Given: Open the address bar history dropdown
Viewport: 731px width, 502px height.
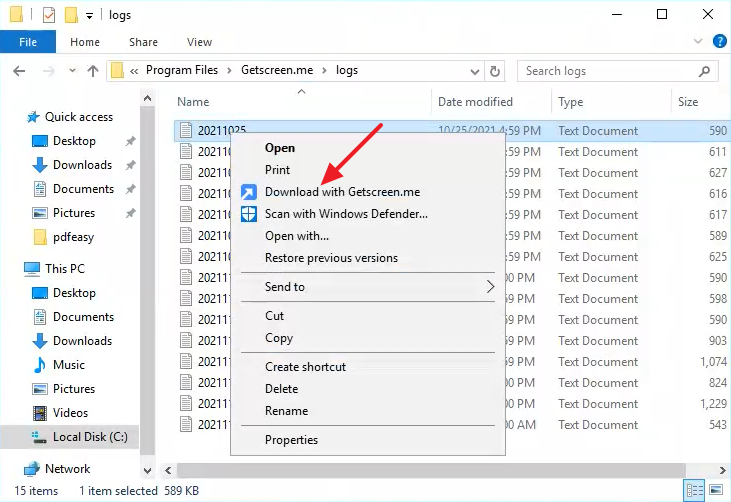Looking at the screenshot, I should (x=473, y=71).
